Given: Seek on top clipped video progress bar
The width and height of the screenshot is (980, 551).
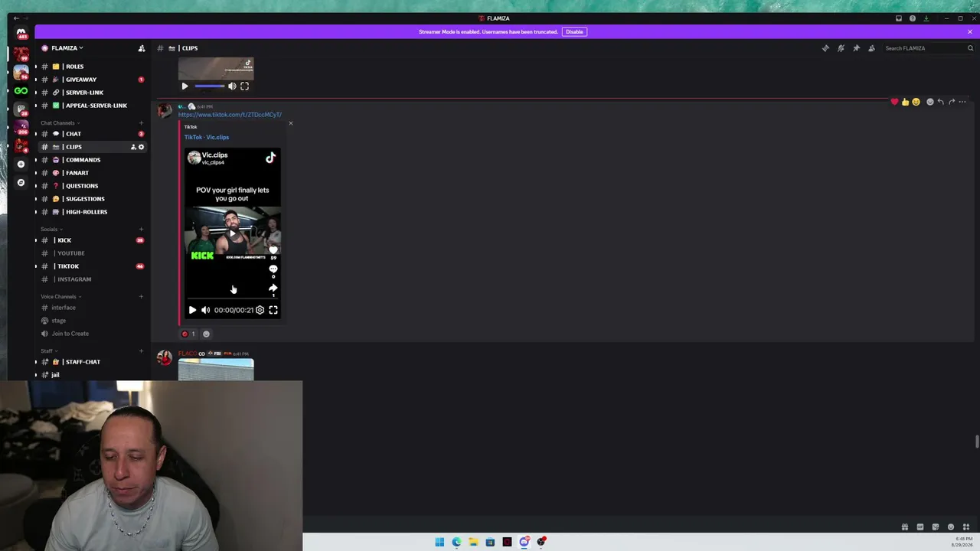Looking at the screenshot, I should click(210, 86).
